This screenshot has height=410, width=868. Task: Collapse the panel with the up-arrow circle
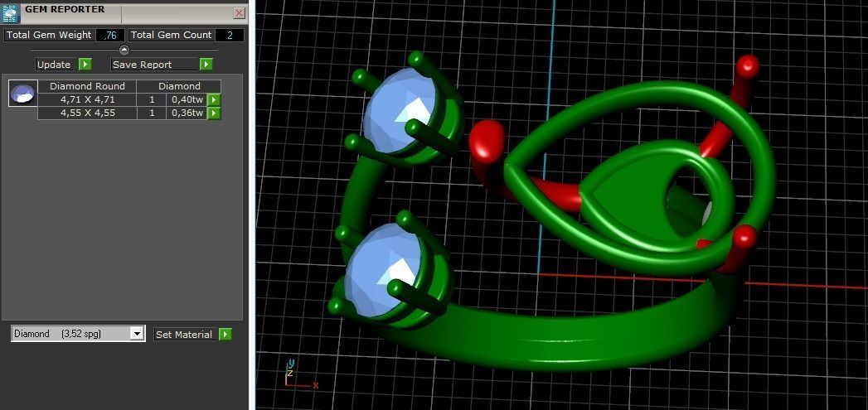124,50
